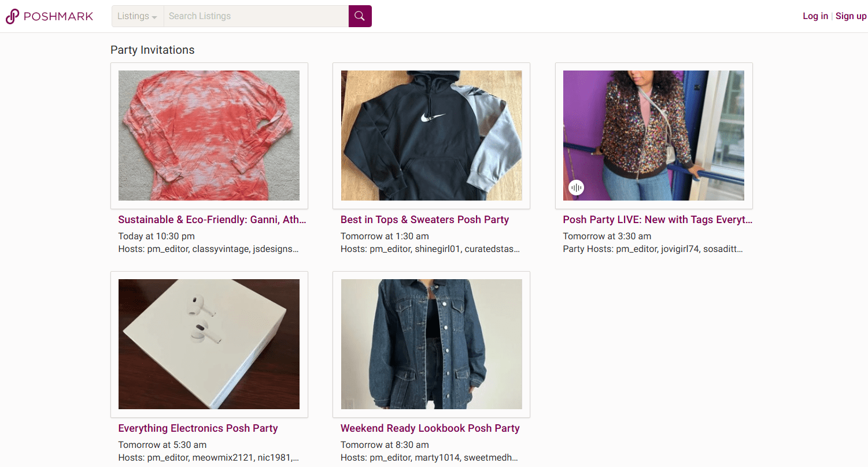Screen dimensions: 868x467
Task: Open the Sustainable & Eco-Friendly party page
Action: [212, 220]
